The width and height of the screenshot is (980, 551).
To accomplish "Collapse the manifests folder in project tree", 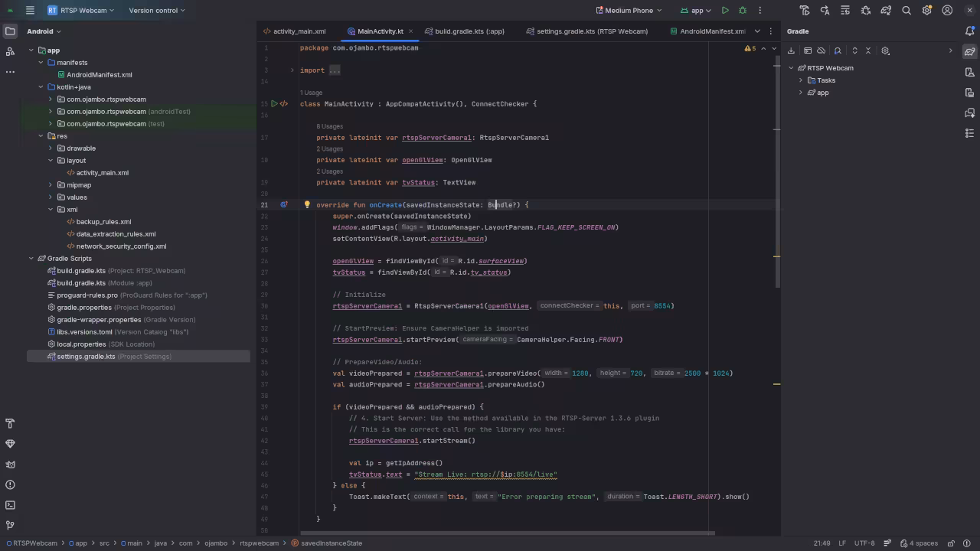I will [x=41, y=63].
